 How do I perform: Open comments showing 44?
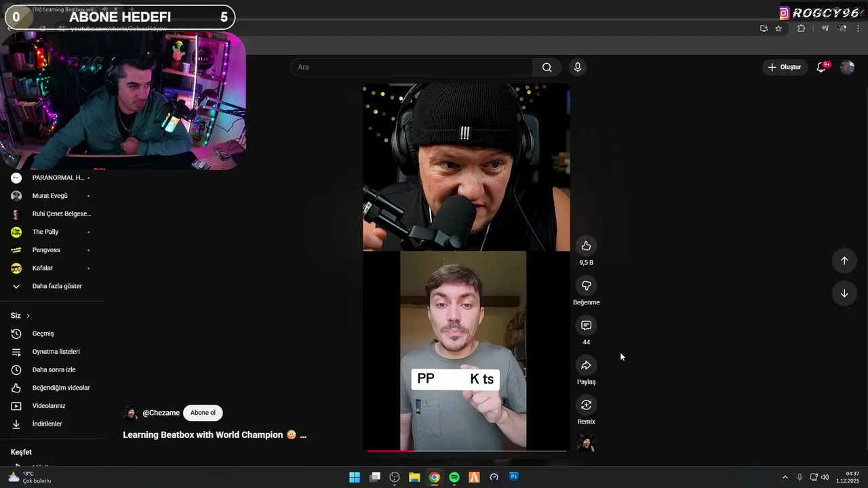coord(586,326)
